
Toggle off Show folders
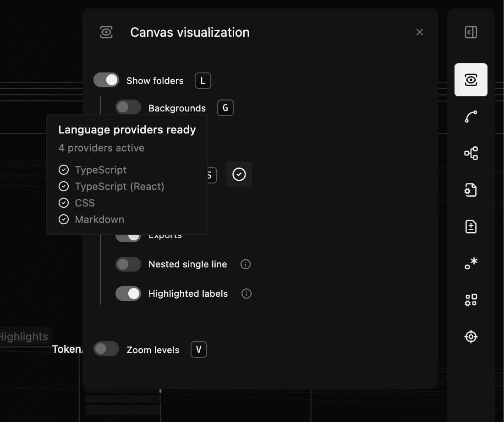click(106, 79)
